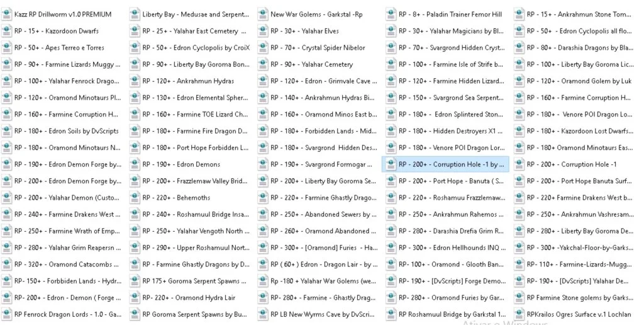Select the icon beside RP - 30+ - Yalahar Elves

tap(263, 31)
